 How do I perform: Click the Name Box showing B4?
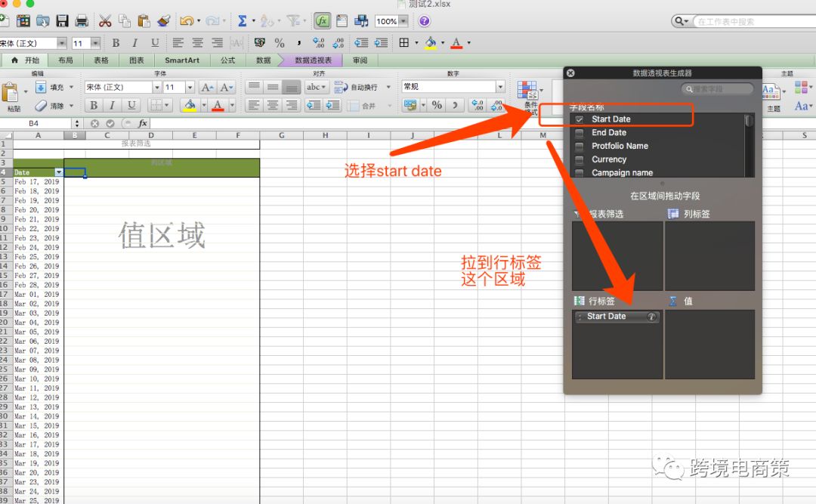(x=33, y=123)
